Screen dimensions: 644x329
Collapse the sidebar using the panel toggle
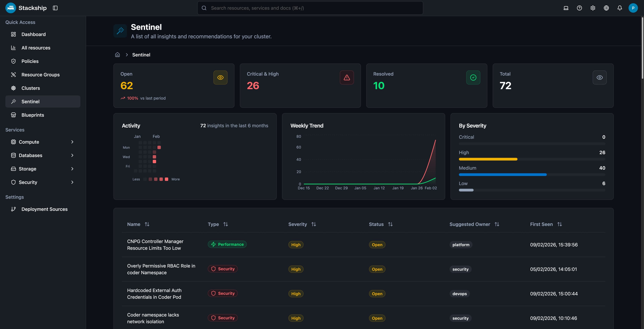tap(55, 8)
